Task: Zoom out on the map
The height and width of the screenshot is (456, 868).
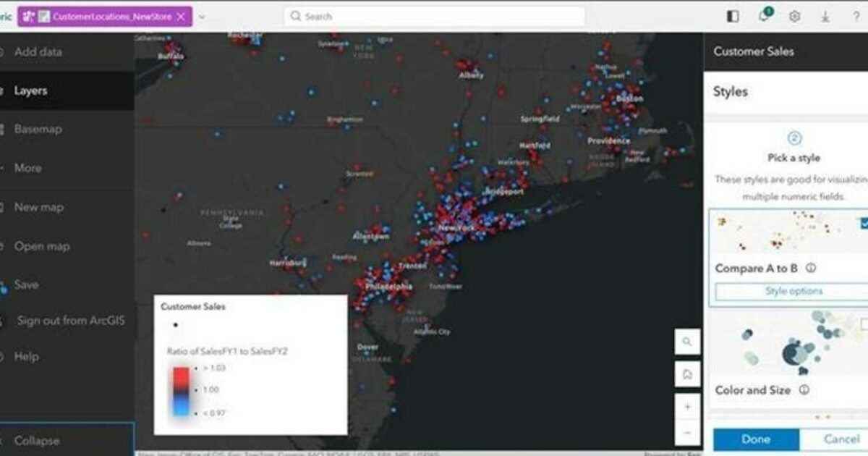Action: 687,432
